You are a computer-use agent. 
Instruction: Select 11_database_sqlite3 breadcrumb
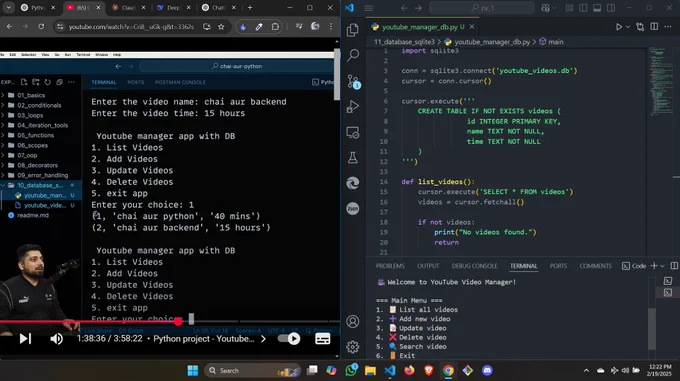(404, 42)
